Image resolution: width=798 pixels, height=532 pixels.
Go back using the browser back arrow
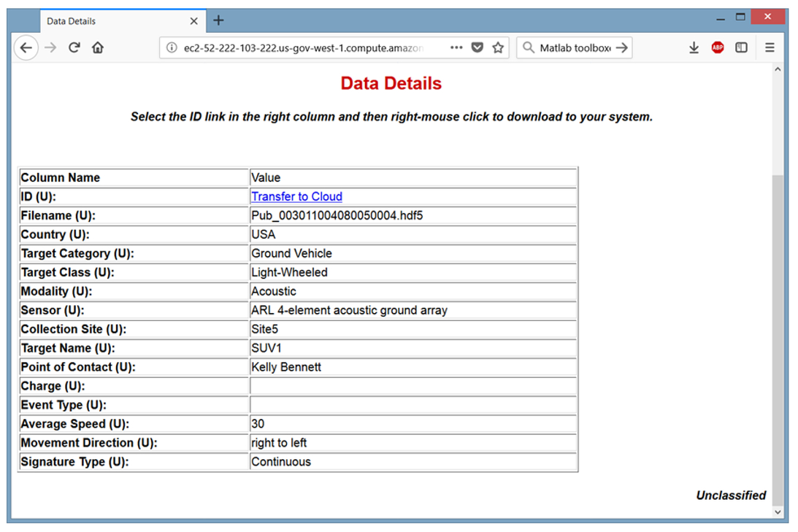click(x=26, y=48)
